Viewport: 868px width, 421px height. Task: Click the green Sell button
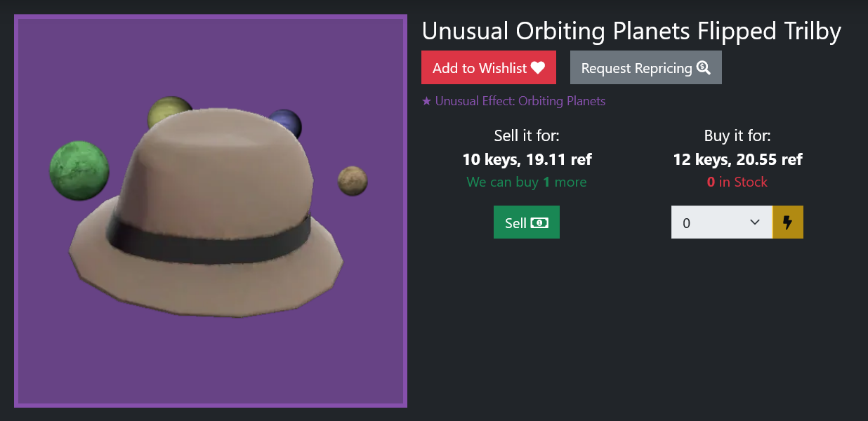[527, 222]
